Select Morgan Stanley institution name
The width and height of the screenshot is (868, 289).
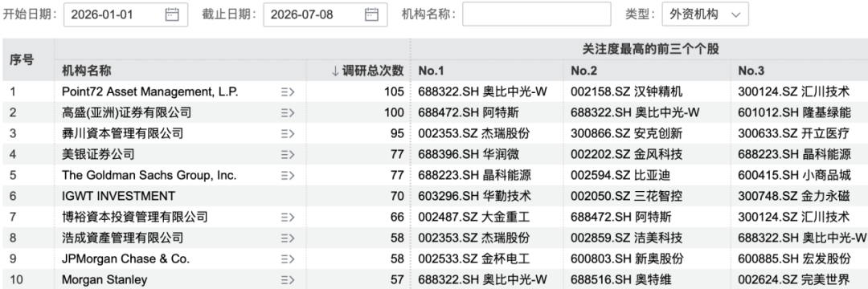pyautogui.click(x=104, y=279)
